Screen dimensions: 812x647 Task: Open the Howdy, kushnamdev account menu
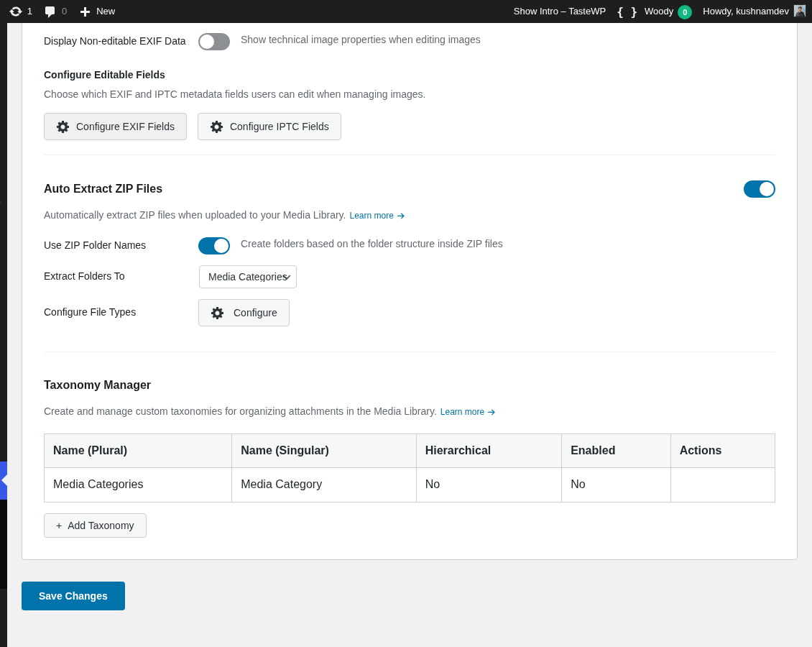pos(745,12)
